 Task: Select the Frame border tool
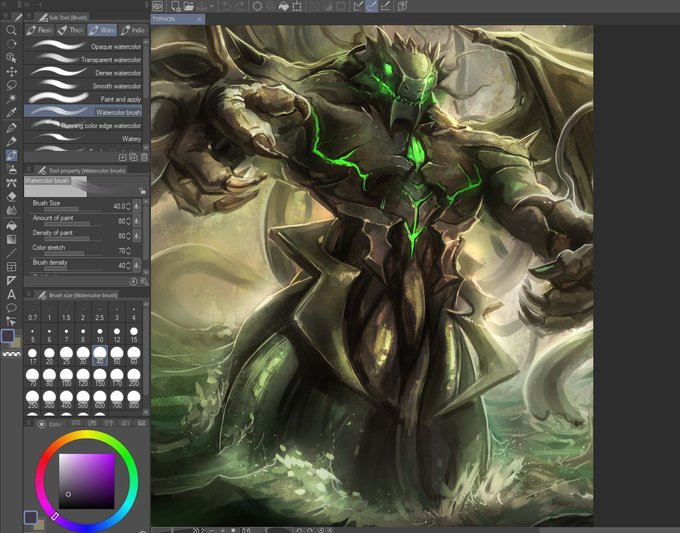[11, 267]
